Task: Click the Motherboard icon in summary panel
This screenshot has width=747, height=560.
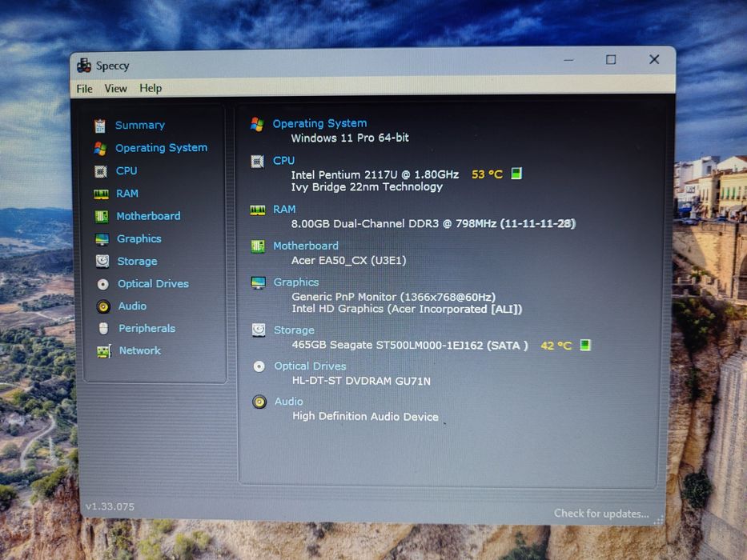Action: tap(258, 246)
